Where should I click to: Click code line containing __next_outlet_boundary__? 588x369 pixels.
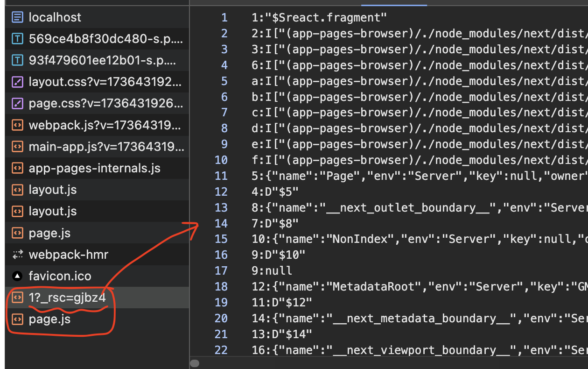(x=419, y=208)
